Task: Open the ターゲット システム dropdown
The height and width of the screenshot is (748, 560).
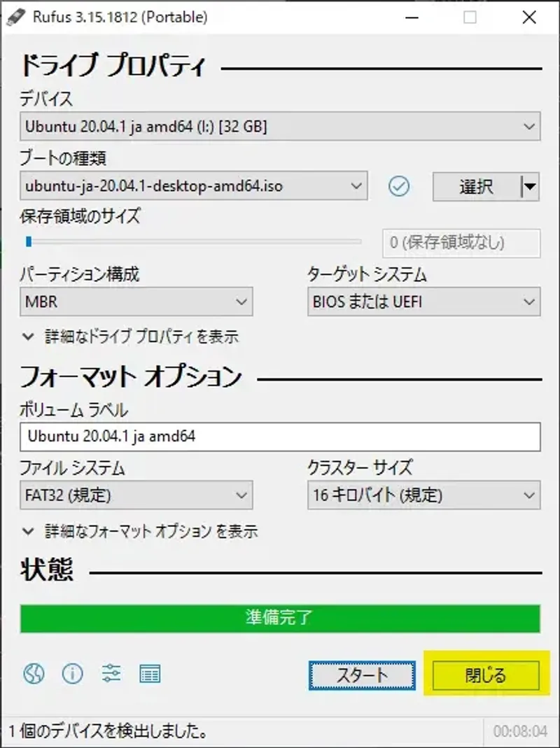Action: tap(423, 302)
